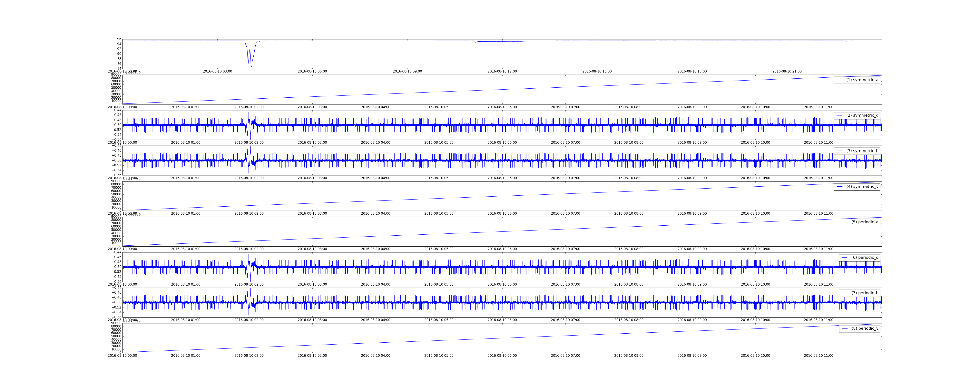
Task: Click "2016-08-10 06:00" tick under the periodic_v plot
Action: [502, 356]
